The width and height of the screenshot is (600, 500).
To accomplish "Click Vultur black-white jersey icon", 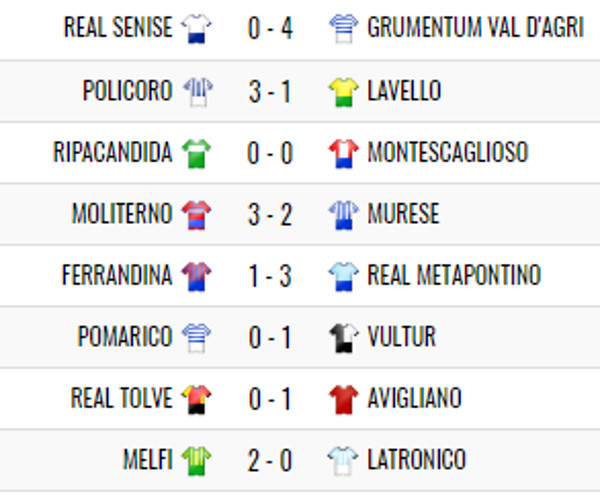I will coord(344,338).
